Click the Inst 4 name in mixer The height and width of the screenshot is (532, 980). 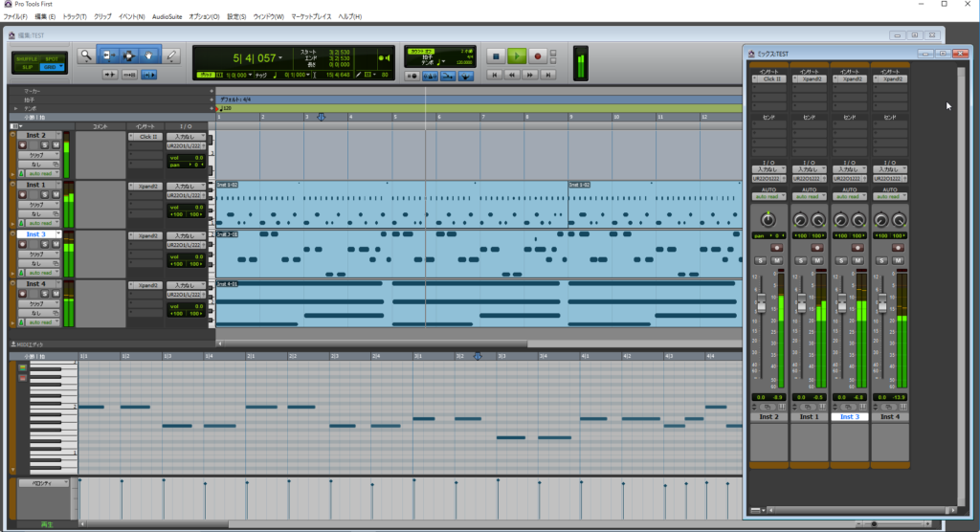tap(890, 417)
